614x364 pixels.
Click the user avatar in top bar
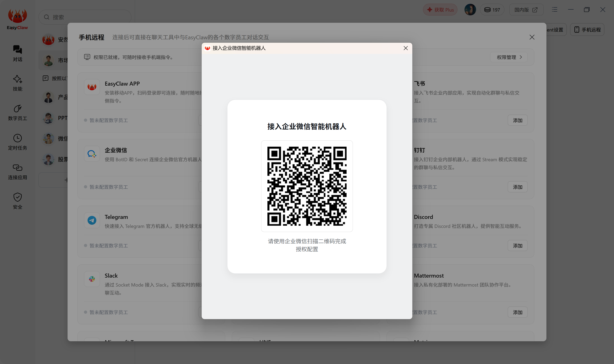(x=470, y=10)
